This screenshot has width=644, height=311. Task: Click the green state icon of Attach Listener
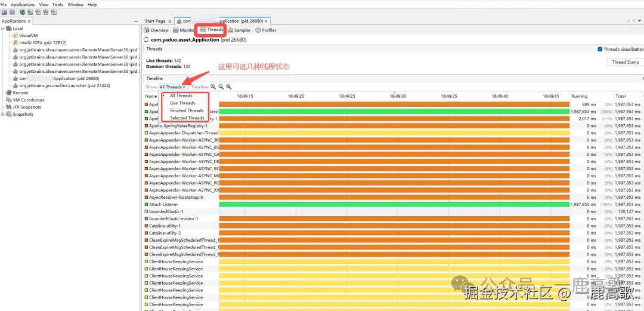tap(146, 205)
